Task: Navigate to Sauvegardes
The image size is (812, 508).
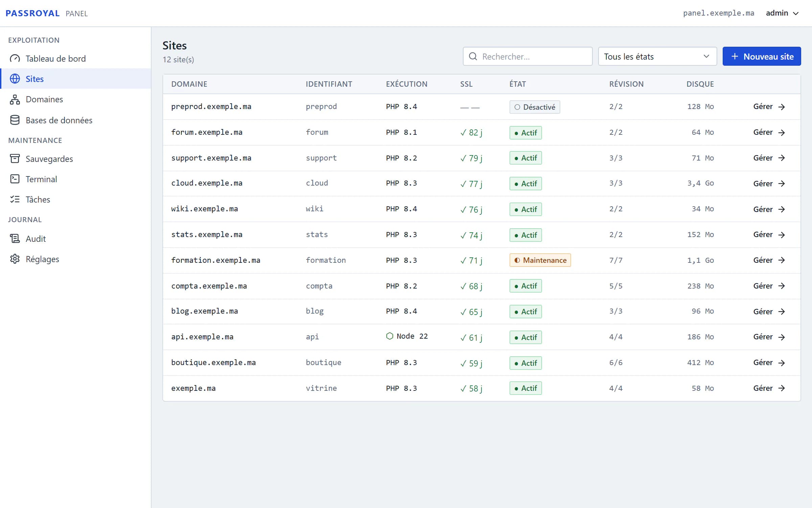Action: (x=76, y=159)
